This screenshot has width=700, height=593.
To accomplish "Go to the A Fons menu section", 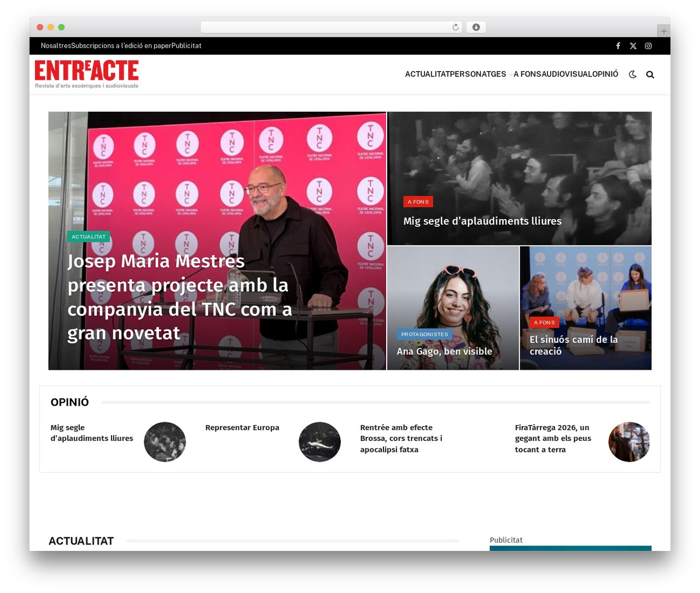I will pyautogui.click(x=528, y=74).
